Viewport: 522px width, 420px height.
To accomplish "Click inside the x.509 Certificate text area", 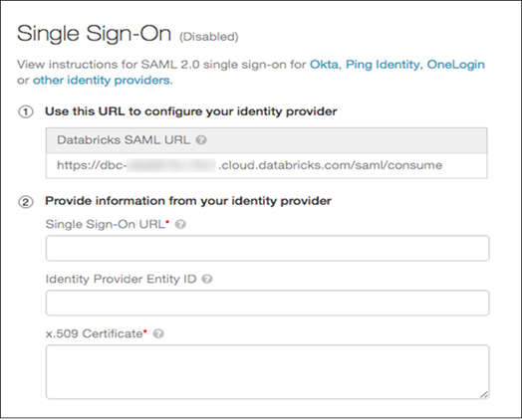I will point(267,372).
